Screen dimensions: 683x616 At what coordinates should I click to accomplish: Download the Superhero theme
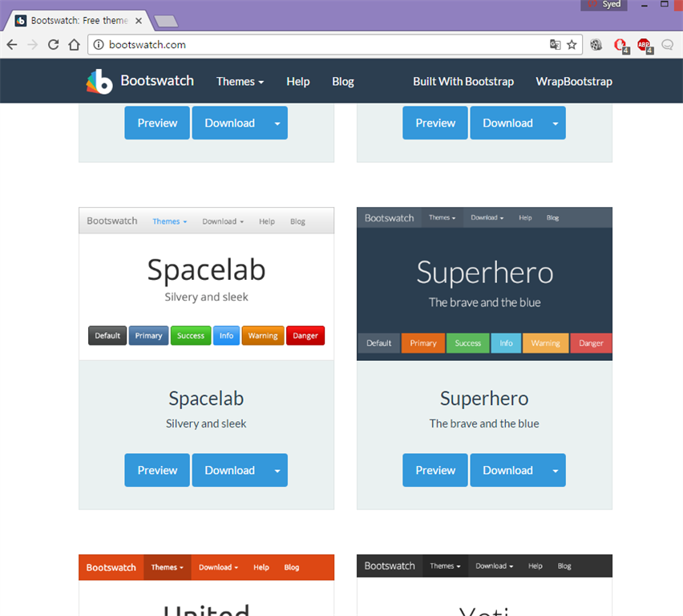tap(507, 470)
